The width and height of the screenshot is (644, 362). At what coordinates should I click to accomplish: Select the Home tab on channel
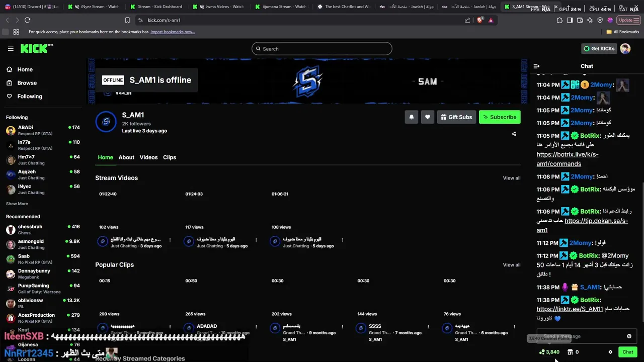tap(105, 157)
